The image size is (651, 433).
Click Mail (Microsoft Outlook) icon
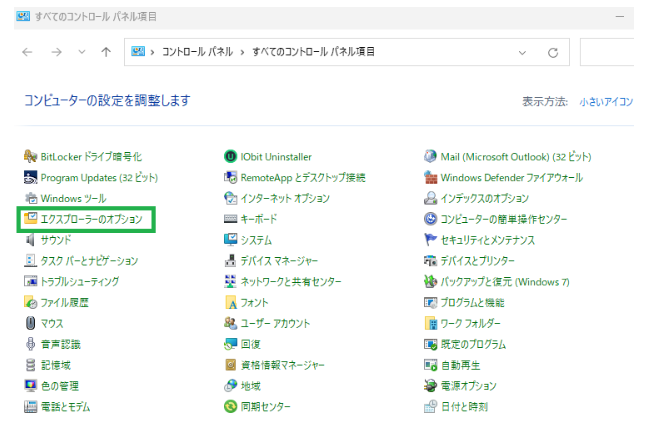(431, 157)
